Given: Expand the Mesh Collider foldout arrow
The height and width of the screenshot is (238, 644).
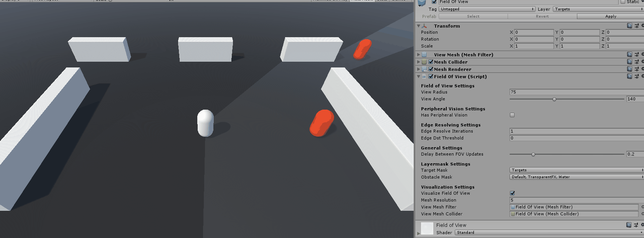Looking at the screenshot, I should pyautogui.click(x=418, y=62).
